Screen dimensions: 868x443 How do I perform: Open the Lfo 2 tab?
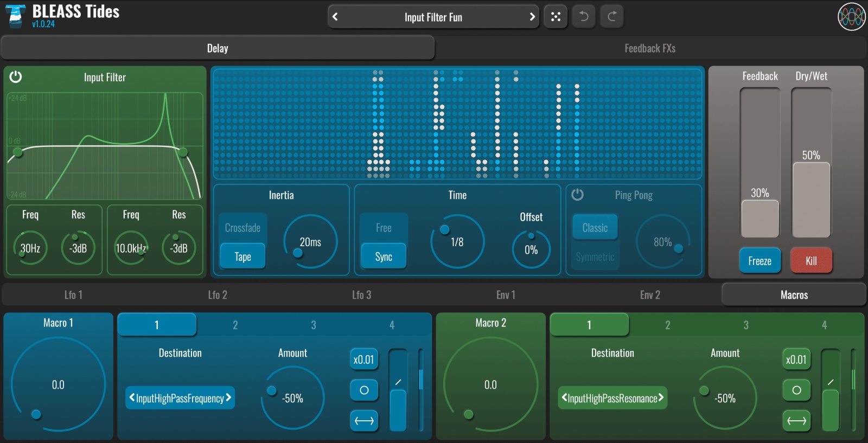click(x=218, y=295)
